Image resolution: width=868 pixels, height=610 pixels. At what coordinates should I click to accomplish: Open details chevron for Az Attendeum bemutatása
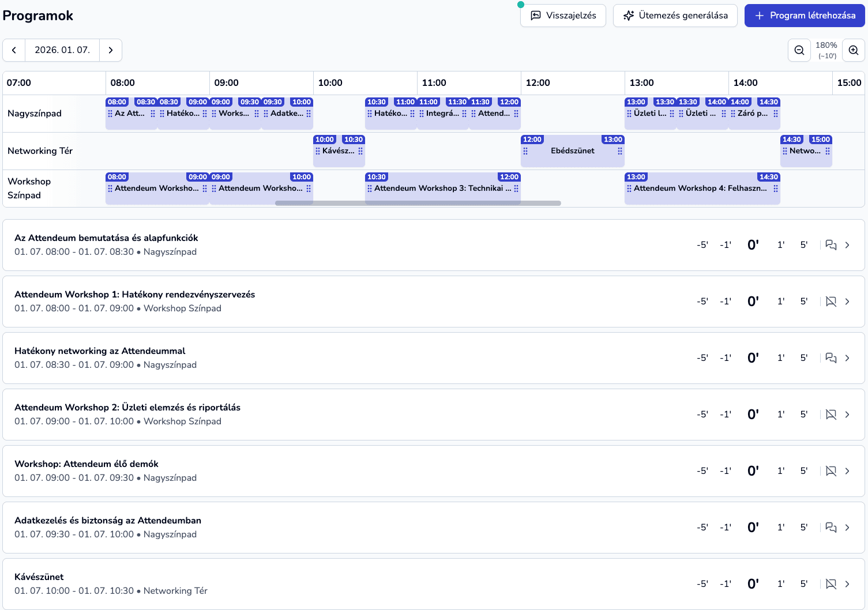pos(847,245)
